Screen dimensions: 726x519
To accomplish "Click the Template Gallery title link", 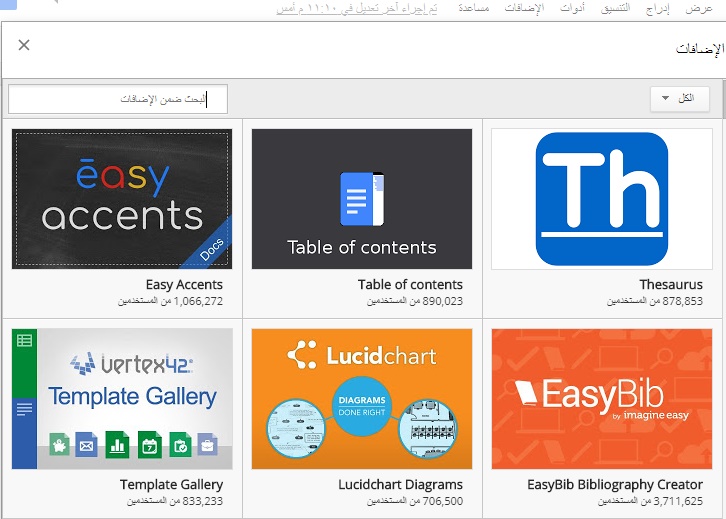I will tap(171, 484).
